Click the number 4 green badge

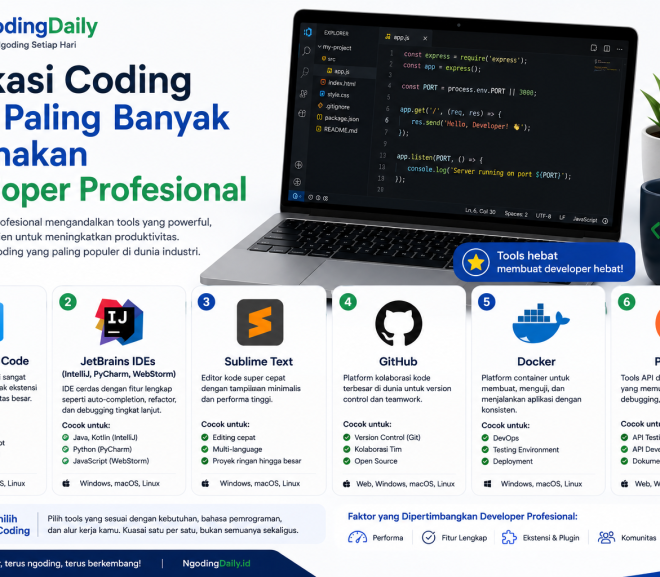pyautogui.click(x=348, y=302)
